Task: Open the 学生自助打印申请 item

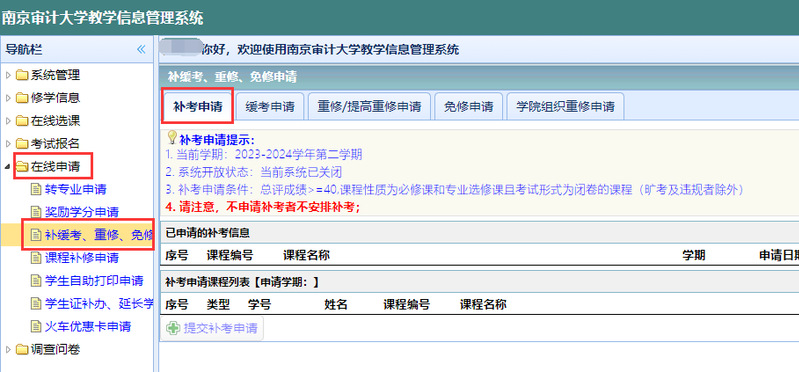Action: click(x=94, y=280)
